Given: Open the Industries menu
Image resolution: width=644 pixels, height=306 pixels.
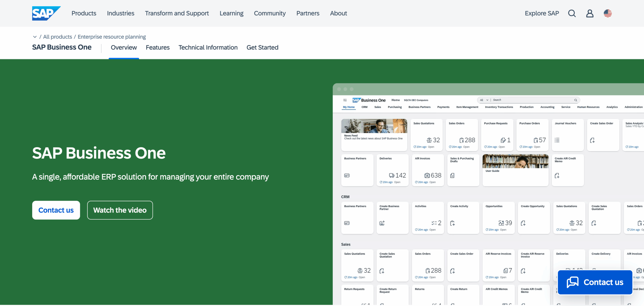Looking at the screenshot, I should click(x=121, y=13).
